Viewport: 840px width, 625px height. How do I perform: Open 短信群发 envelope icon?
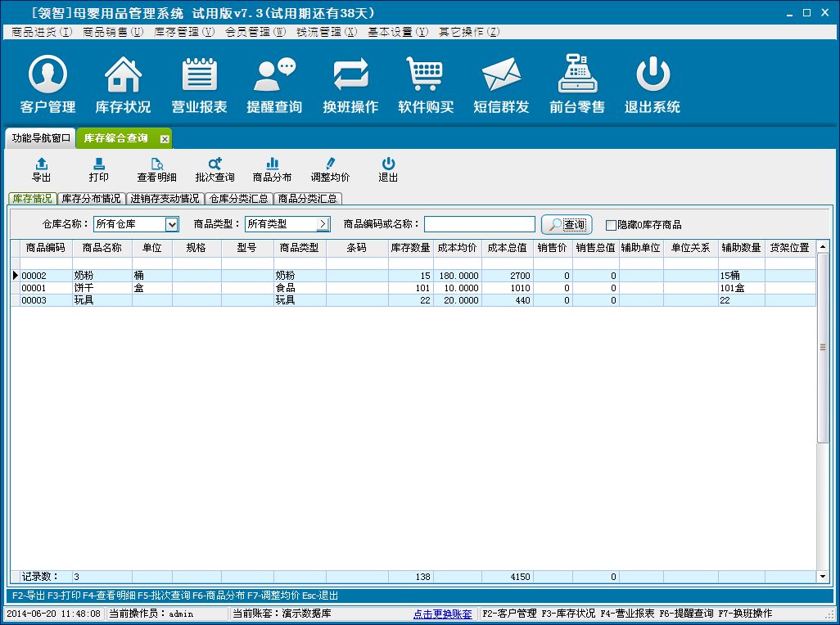[501, 76]
